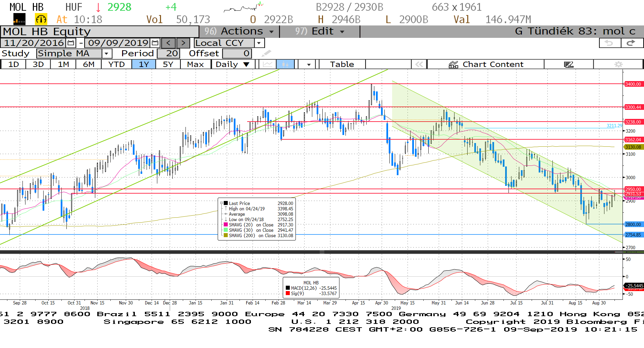Open the Local CCY currency dropdown
The width and height of the screenshot is (644, 348).
tap(259, 43)
